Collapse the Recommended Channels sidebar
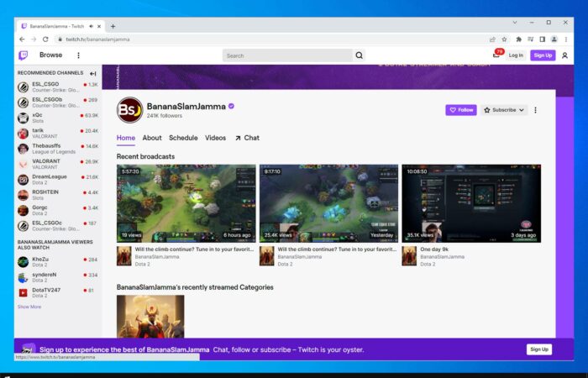588x378 pixels. click(x=93, y=74)
